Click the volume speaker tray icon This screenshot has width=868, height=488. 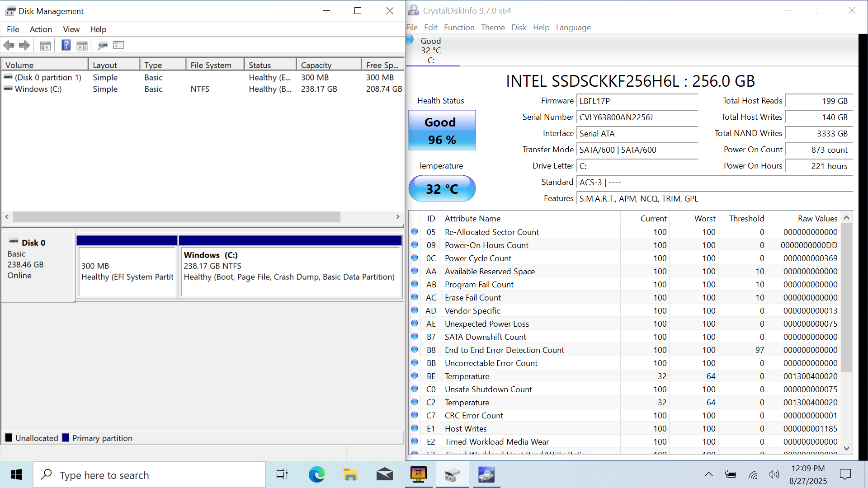[x=774, y=474]
